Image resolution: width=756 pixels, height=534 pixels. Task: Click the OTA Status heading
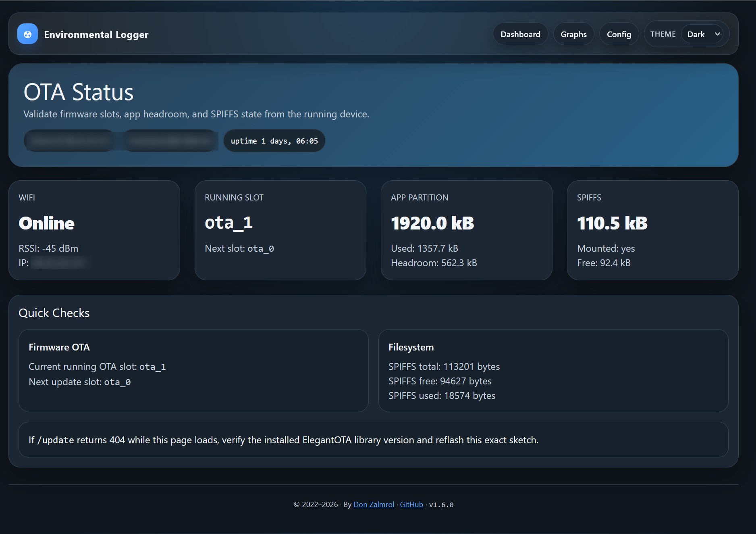coord(79,92)
